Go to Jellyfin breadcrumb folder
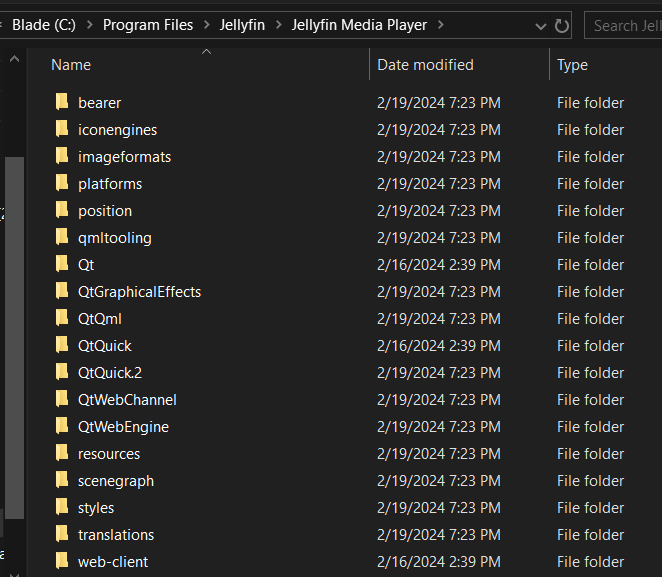This screenshot has height=577, width=662. point(242,25)
